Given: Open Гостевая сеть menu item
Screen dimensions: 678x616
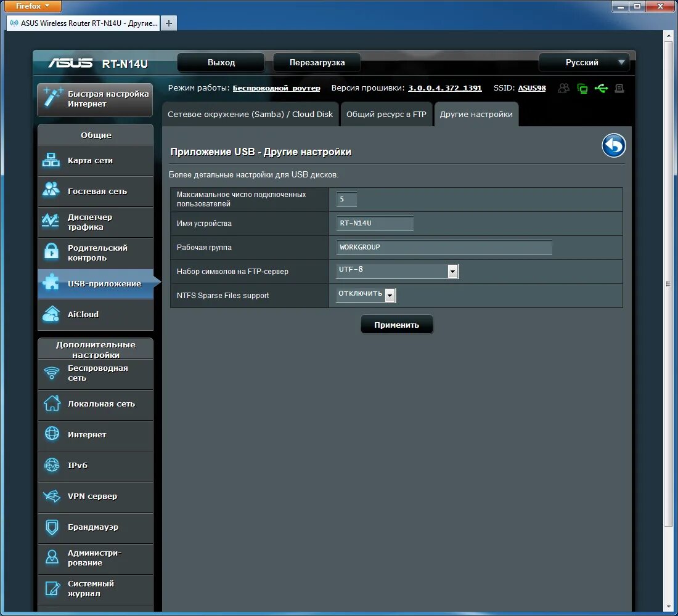Looking at the screenshot, I should (x=96, y=191).
